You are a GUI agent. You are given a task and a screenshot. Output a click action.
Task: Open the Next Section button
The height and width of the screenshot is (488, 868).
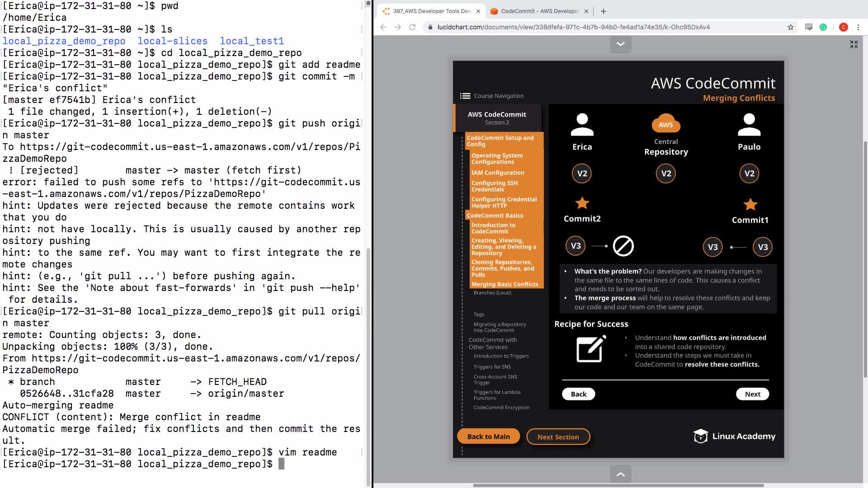[x=558, y=437]
